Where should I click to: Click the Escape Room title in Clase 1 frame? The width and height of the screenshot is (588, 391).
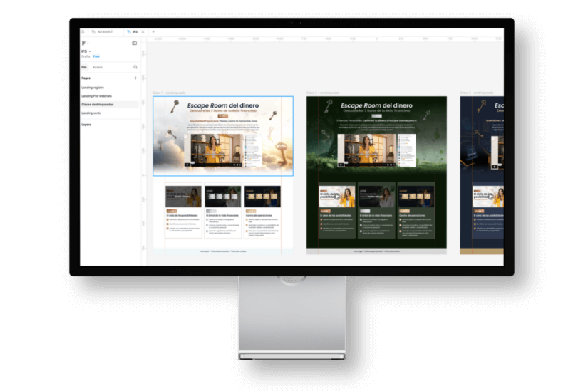[223, 105]
